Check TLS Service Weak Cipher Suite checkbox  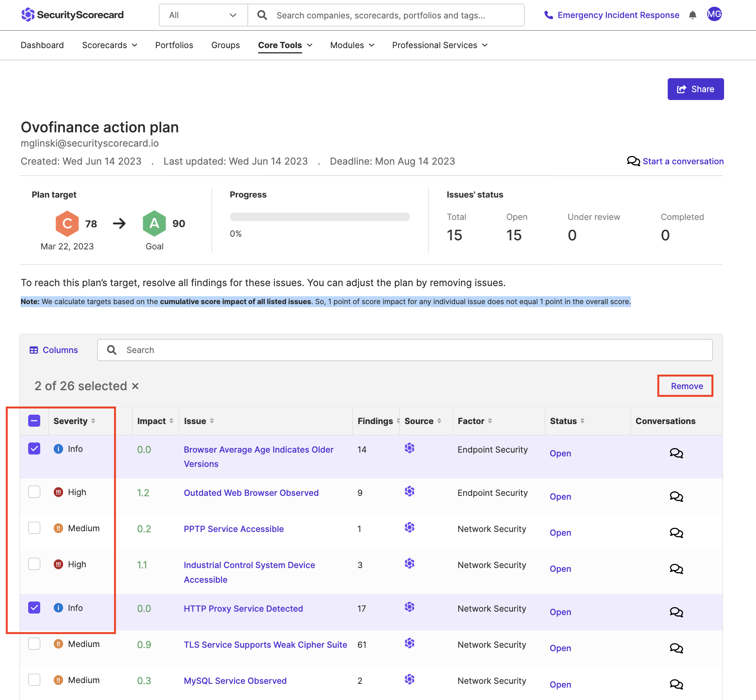[x=34, y=644]
